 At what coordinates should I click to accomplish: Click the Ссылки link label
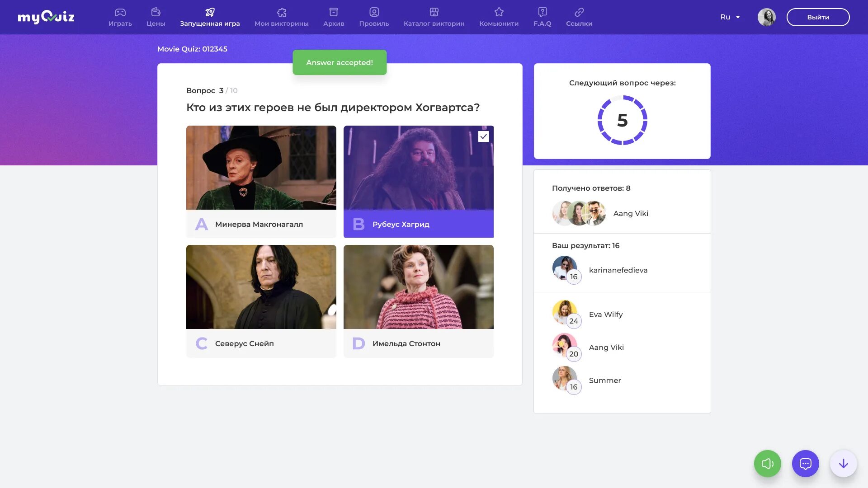tap(579, 23)
